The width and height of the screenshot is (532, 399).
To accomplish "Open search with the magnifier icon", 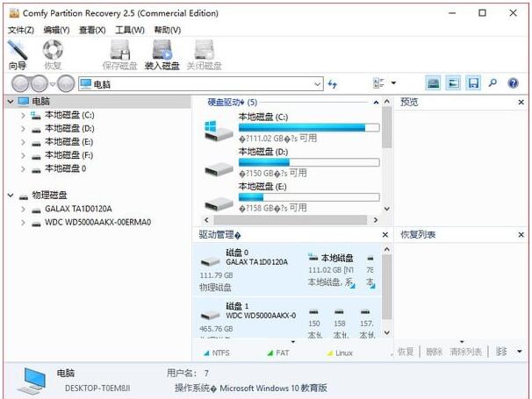I will pos(492,82).
